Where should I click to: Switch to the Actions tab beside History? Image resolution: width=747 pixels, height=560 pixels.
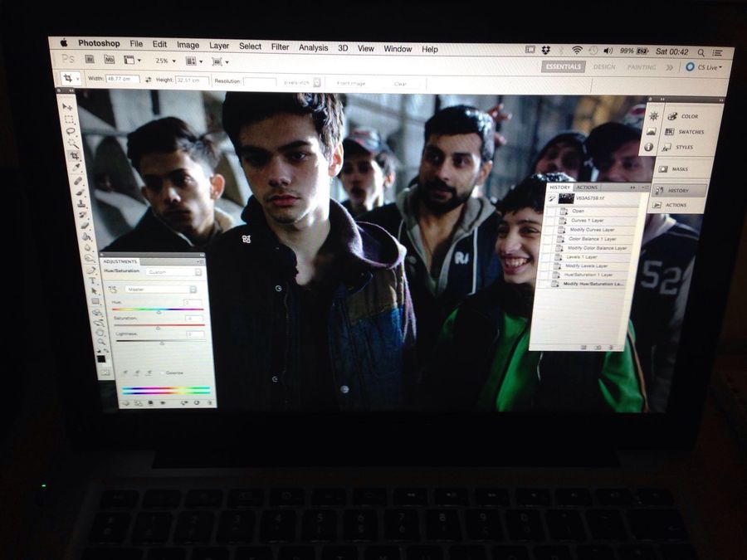point(587,187)
